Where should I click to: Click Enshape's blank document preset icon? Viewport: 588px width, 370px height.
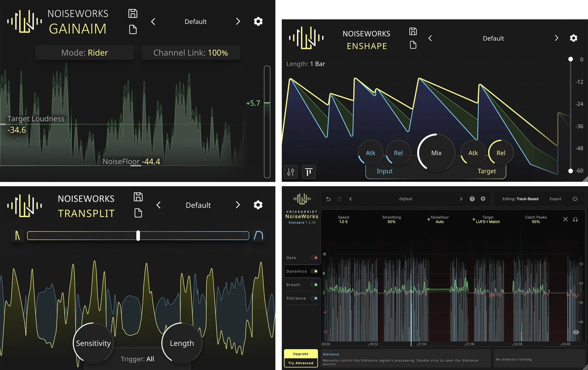coord(413,45)
